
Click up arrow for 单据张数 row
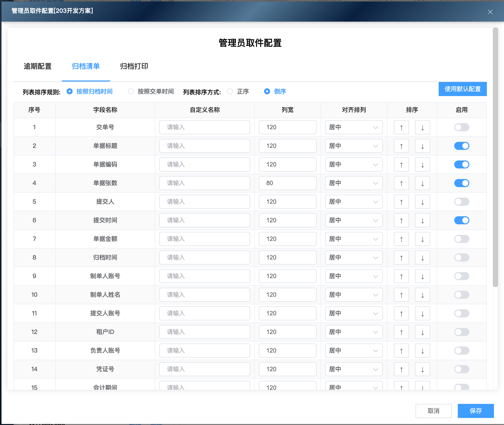click(401, 183)
